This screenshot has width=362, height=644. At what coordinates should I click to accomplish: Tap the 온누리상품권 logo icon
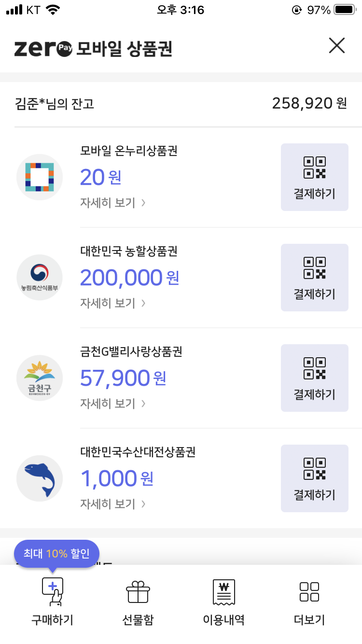click(x=40, y=177)
